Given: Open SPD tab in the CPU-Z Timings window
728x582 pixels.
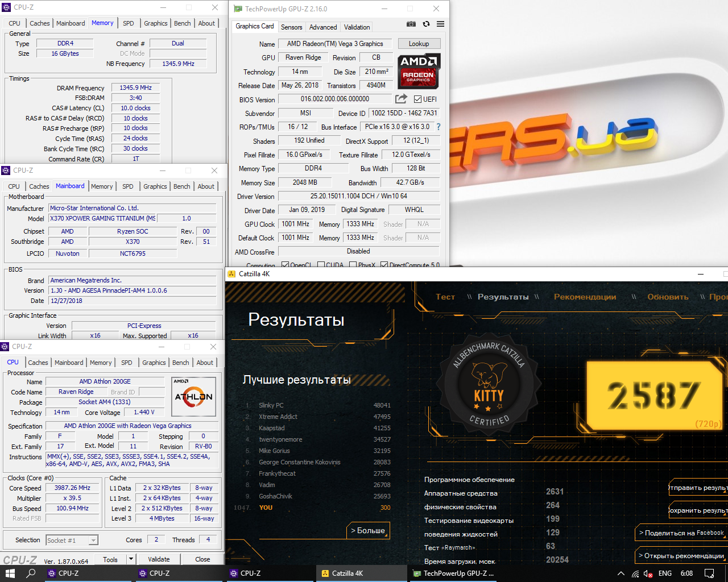Looking at the screenshot, I should (x=129, y=23).
